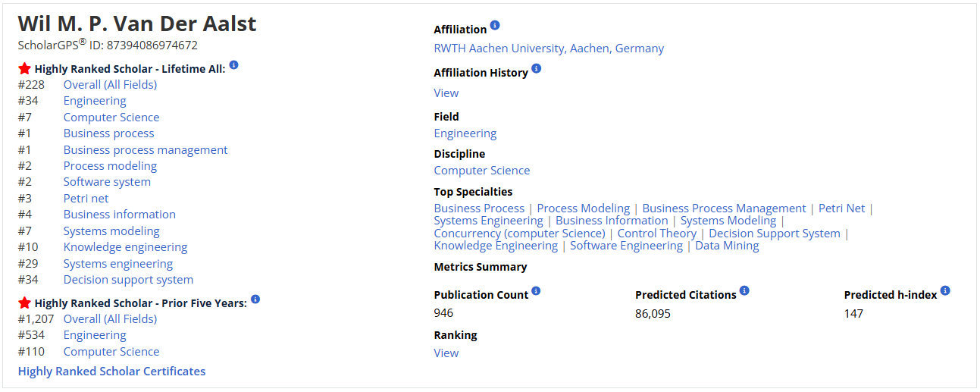Screen dimensions: 980x392
Task: Show info for Predicted h-index
Action: (945, 290)
